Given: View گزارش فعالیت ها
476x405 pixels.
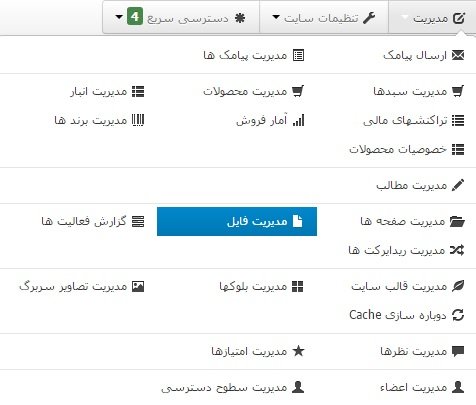Looking at the screenshot, I should pyautogui.click(x=93, y=221).
